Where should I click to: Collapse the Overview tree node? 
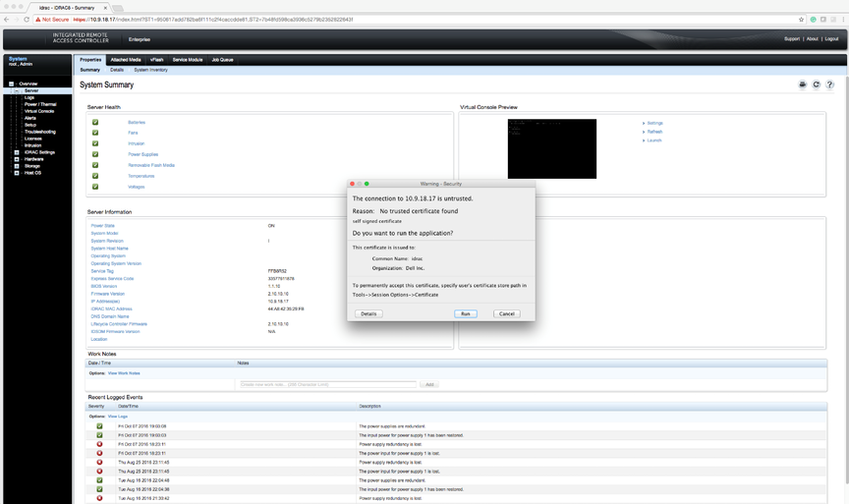[x=12, y=84]
